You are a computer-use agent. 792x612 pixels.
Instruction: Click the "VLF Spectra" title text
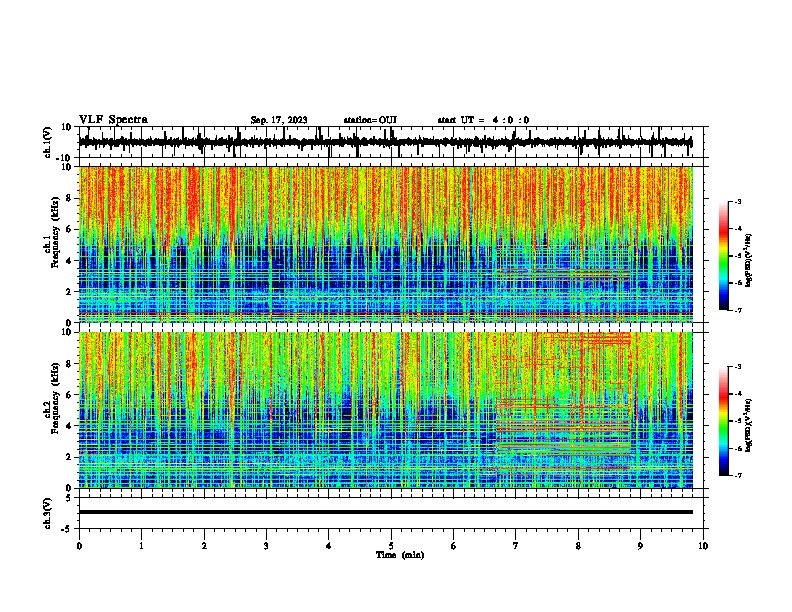[113, 120]
